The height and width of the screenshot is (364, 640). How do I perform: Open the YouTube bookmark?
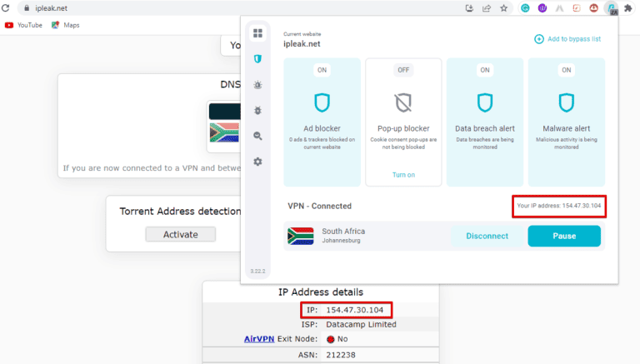point(23,25)
